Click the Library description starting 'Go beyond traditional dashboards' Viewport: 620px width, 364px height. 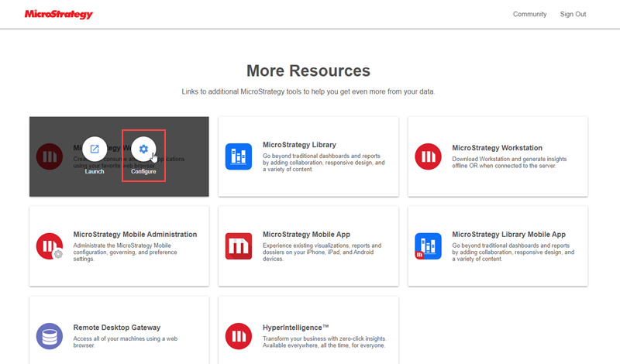click(x=323, y=163)
